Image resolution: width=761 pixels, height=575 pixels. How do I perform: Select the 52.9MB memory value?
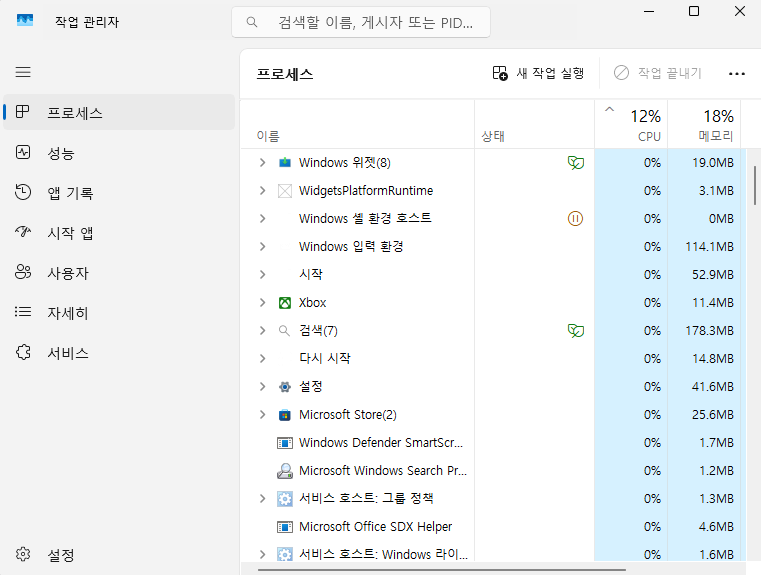pos(713,275)
